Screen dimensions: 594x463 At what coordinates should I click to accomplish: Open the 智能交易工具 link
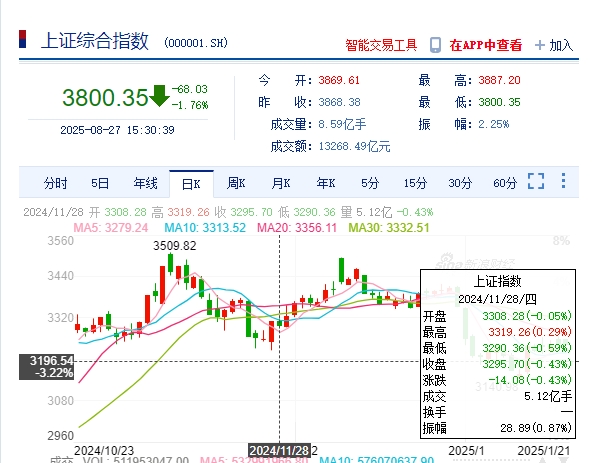coord(381,45)
